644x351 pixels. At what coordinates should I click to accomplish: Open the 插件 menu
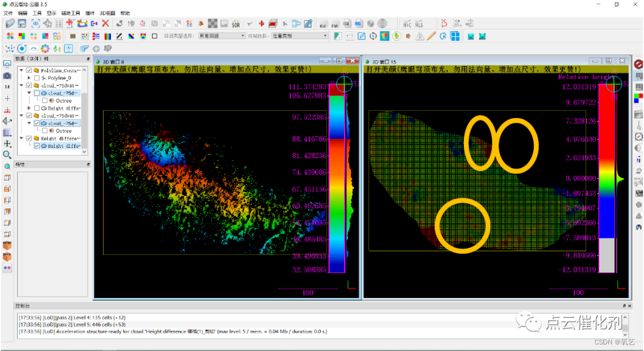click(x=90, y=13)
